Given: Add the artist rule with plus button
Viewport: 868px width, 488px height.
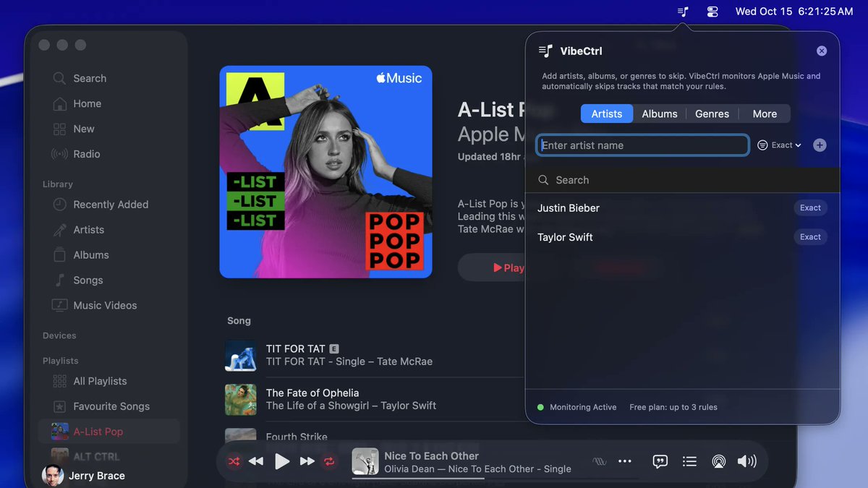Looking at the screenshot, I should [820, 145].
